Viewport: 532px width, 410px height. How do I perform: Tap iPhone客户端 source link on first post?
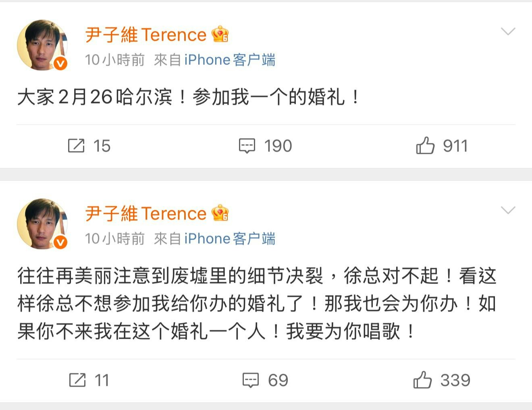[230, 60]
